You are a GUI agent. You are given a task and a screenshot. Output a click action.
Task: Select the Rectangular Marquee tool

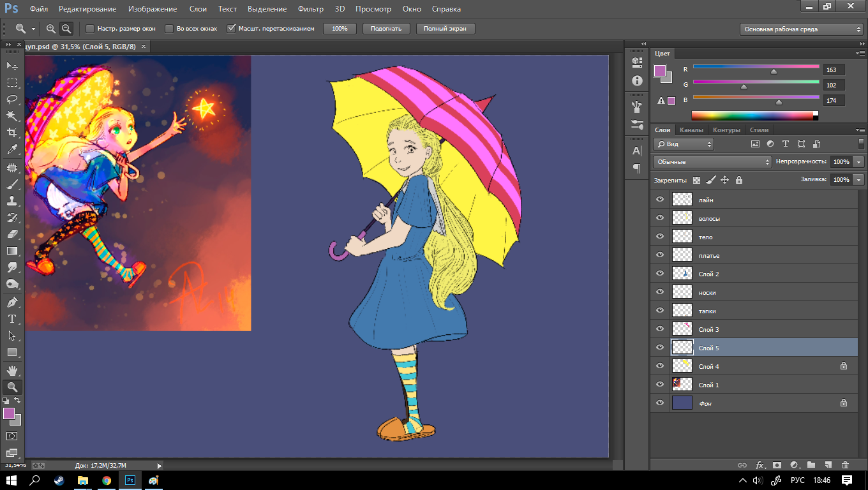12,83
